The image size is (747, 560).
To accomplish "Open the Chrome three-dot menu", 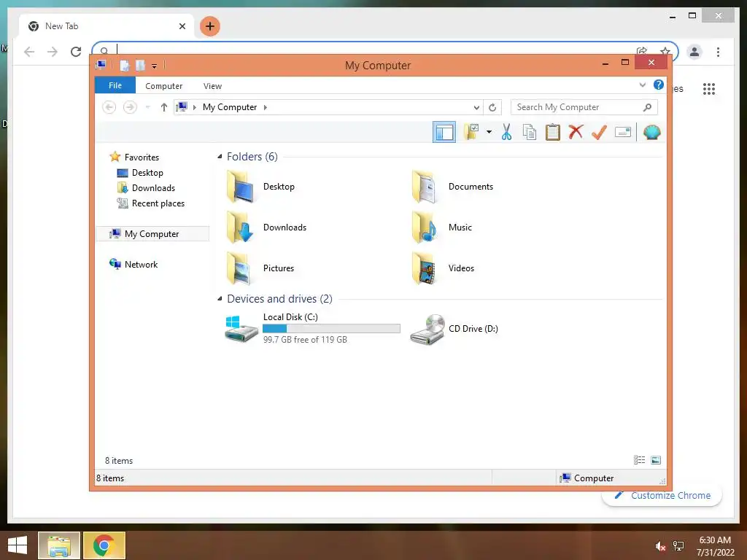I will tap(718, 52).
